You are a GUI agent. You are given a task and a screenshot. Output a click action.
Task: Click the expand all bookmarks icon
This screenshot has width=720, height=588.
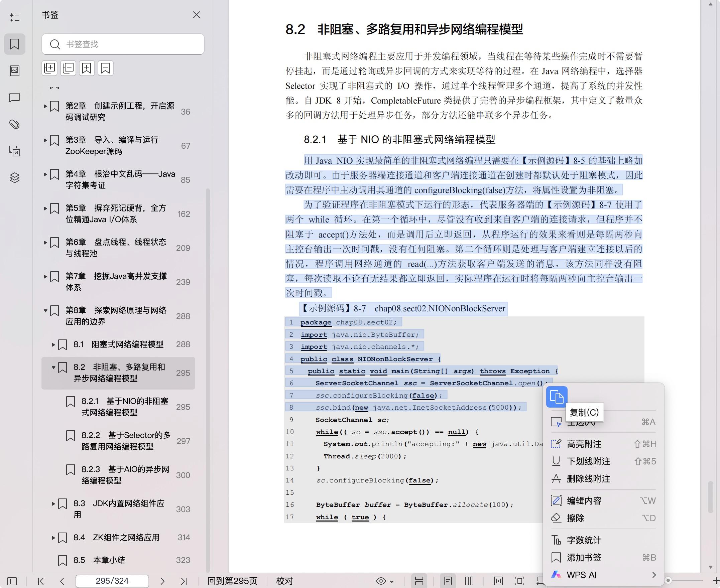50,68
